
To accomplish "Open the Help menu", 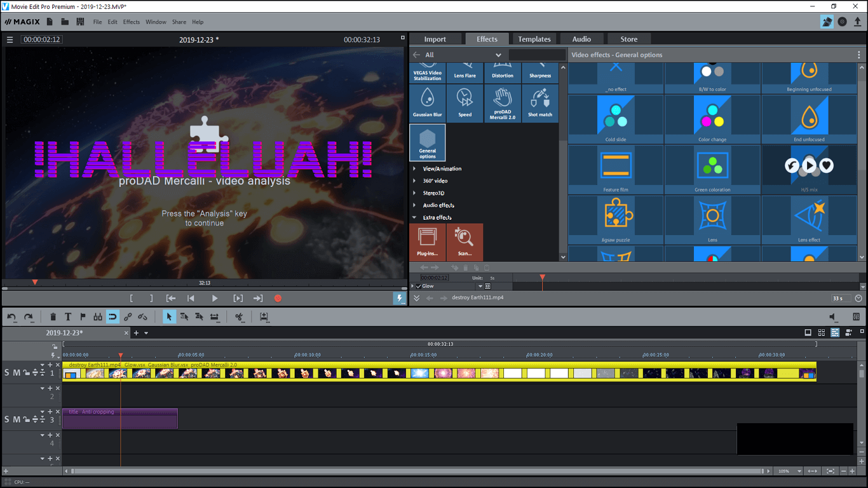I will (198, 22).
